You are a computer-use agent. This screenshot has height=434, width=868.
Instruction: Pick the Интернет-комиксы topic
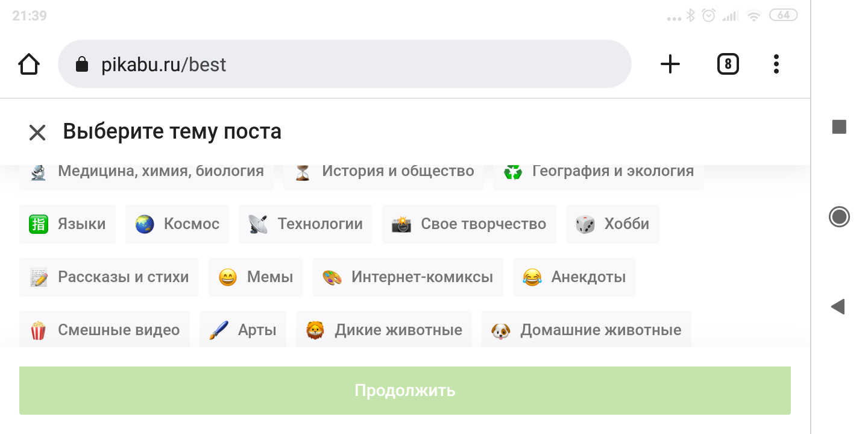[408, 277]
